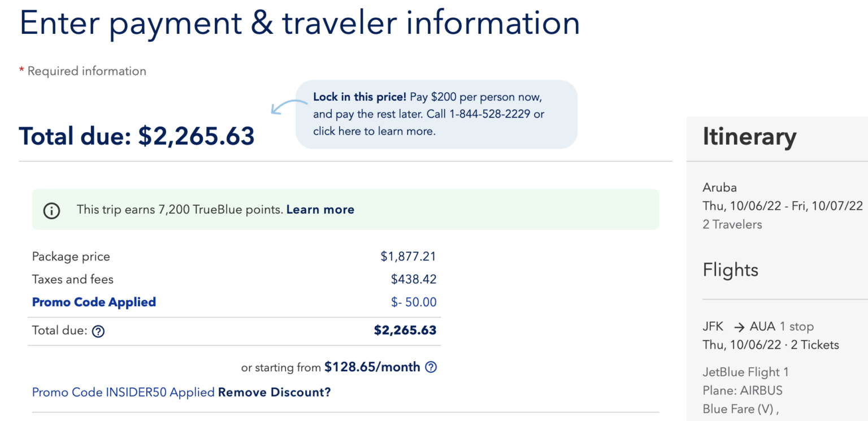Click the Remove Discount link
The image size is (868, 421).
pos(275,392)
